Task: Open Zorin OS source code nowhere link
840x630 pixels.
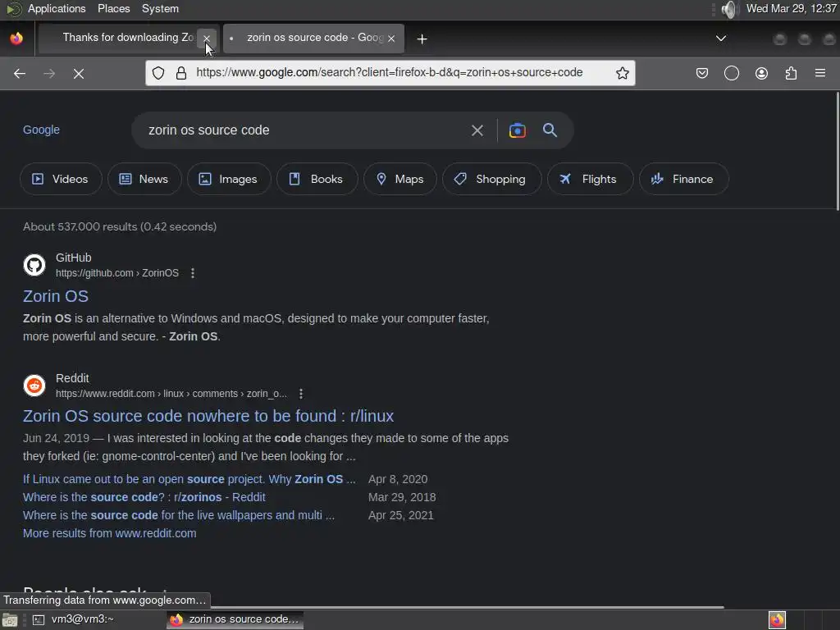Action: click(208, 416)
